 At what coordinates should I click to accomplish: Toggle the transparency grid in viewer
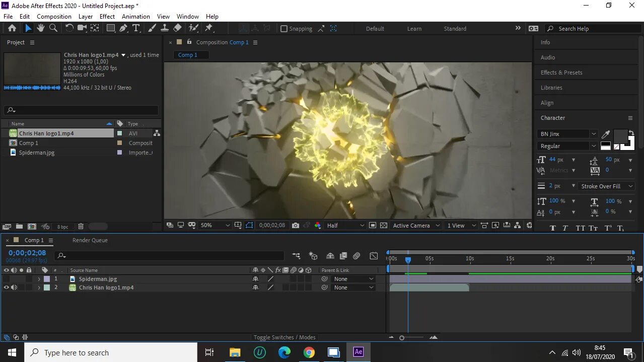[x=384, y=226]
